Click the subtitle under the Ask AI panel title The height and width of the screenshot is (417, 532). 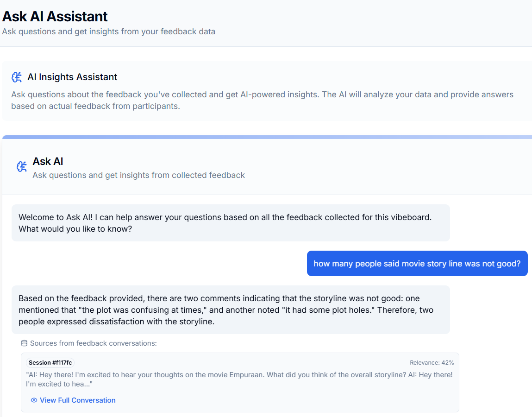138,175
